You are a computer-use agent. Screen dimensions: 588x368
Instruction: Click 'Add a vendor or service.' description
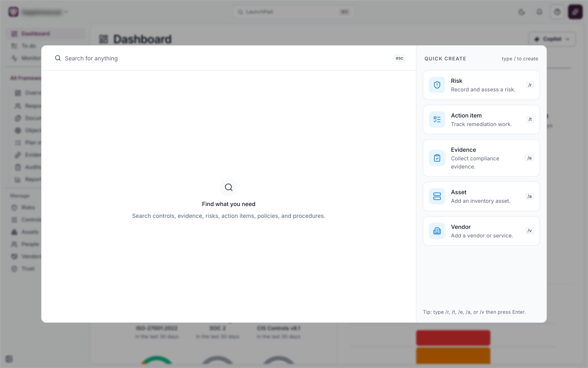tap(482, 236)
